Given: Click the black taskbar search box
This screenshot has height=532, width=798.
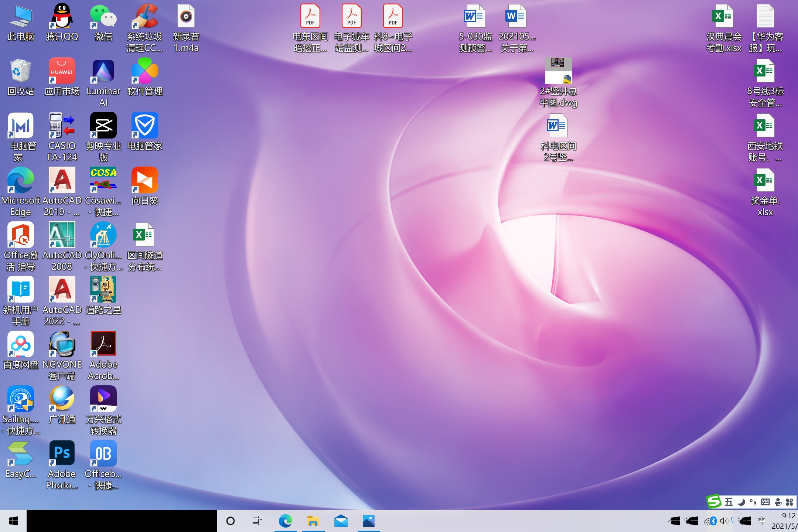Looking at the screenshot, I should 122,521.
